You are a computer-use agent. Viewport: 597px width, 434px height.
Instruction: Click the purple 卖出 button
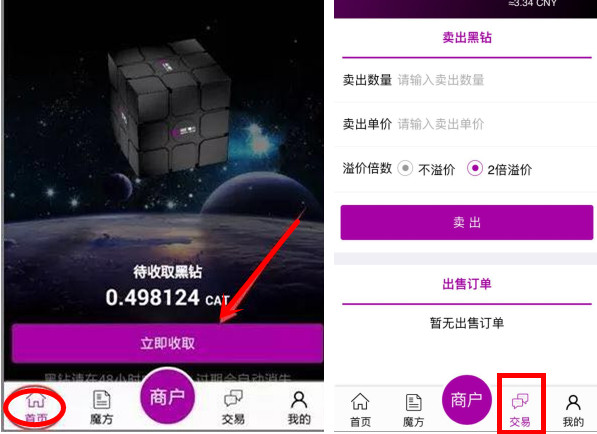(x=467, y=222)
